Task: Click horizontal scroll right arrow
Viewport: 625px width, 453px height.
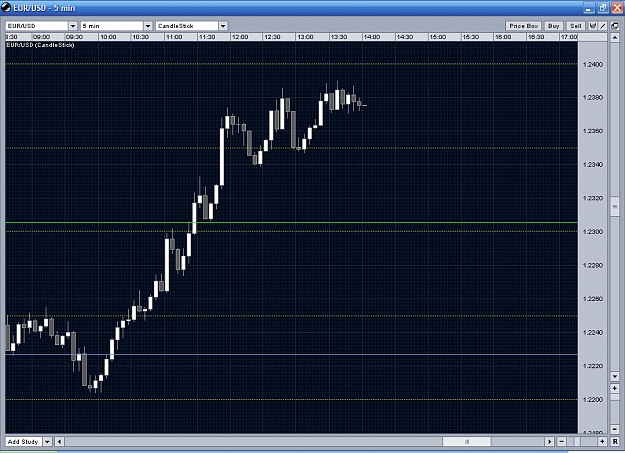Action: 550,441
